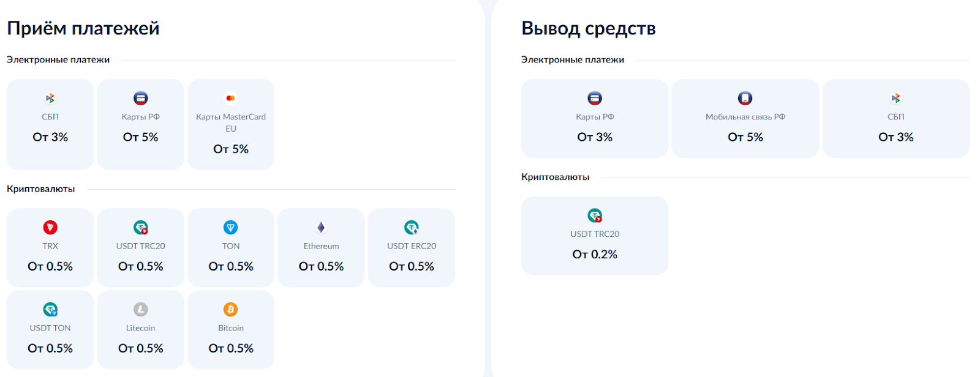Click Криптовалюты label under Вывод средств
Image resolution: width=980 pixels, height=377 pixels.
tap(555, 177)
